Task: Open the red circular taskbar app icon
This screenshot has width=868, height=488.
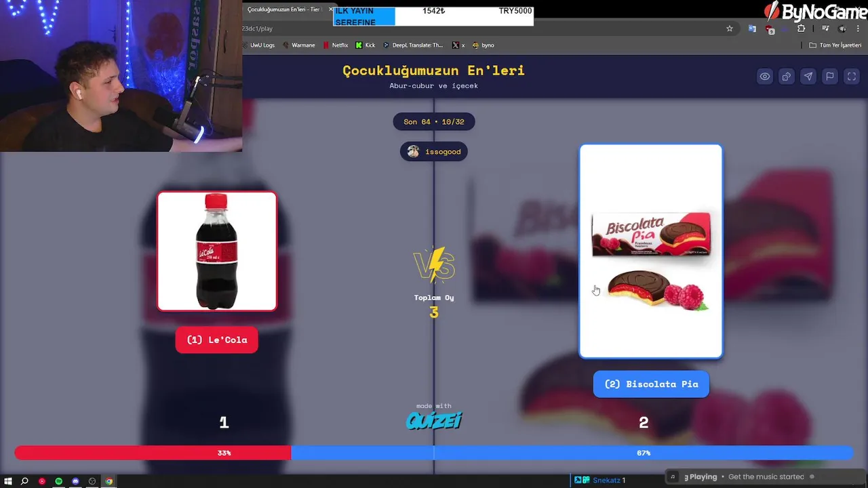Action: pos(42,481)
